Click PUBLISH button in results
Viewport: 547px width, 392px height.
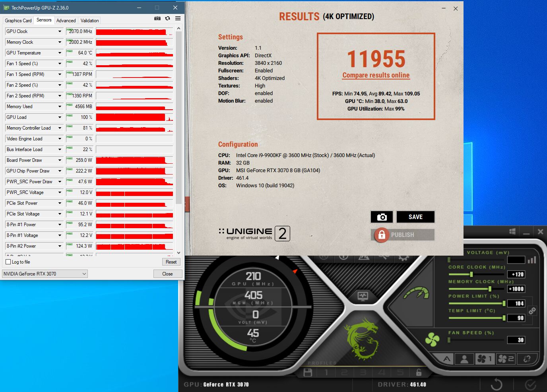click(x=403, y=235)
